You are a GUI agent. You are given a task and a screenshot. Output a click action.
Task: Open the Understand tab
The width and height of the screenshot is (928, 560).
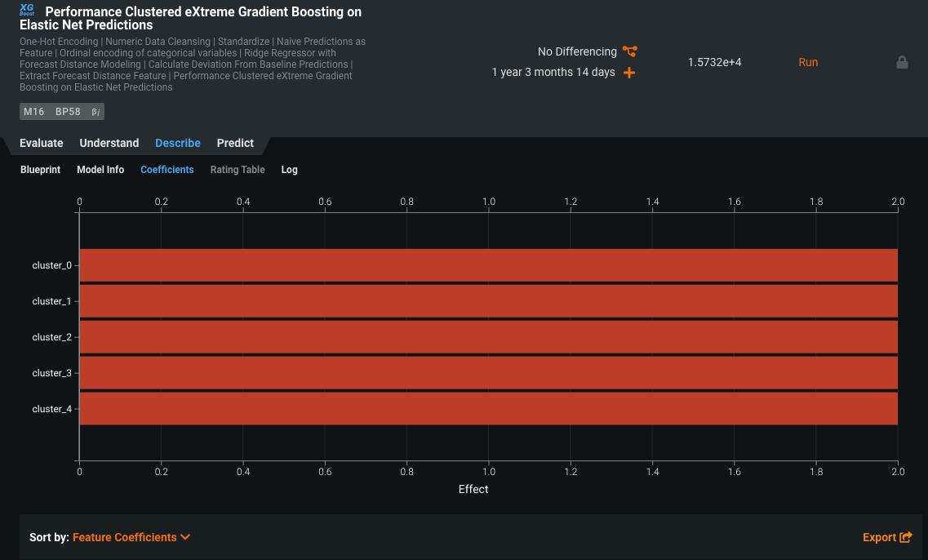click(109, 143)
